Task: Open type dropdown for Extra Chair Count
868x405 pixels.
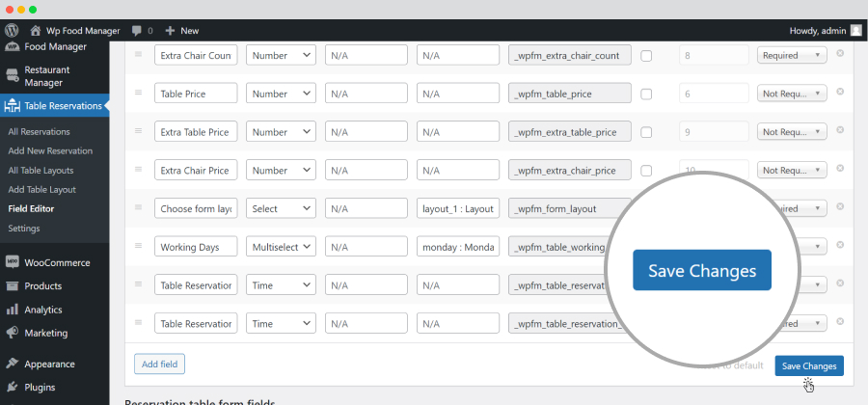Action: click(282, 55)
